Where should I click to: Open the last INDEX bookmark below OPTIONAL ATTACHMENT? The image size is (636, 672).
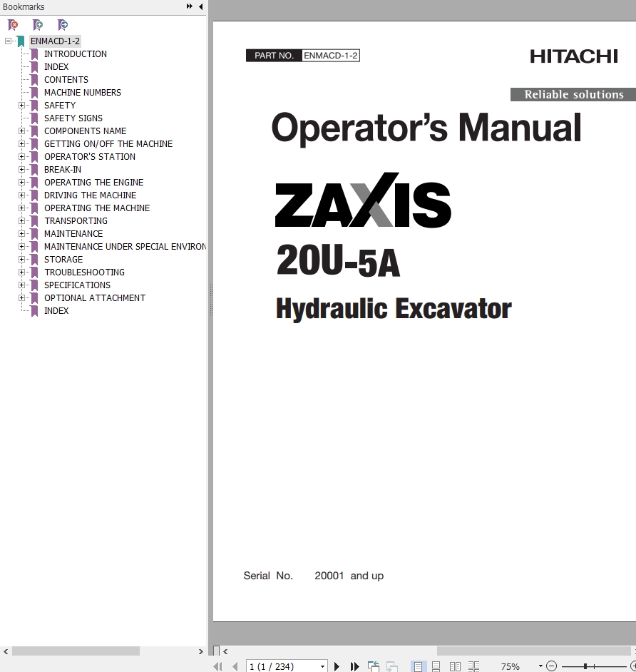[56, 311]
